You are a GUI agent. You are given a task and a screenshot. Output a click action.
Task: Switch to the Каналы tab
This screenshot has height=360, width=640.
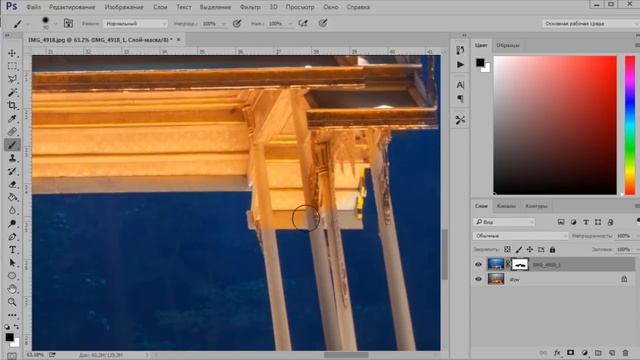coord(506,206)
